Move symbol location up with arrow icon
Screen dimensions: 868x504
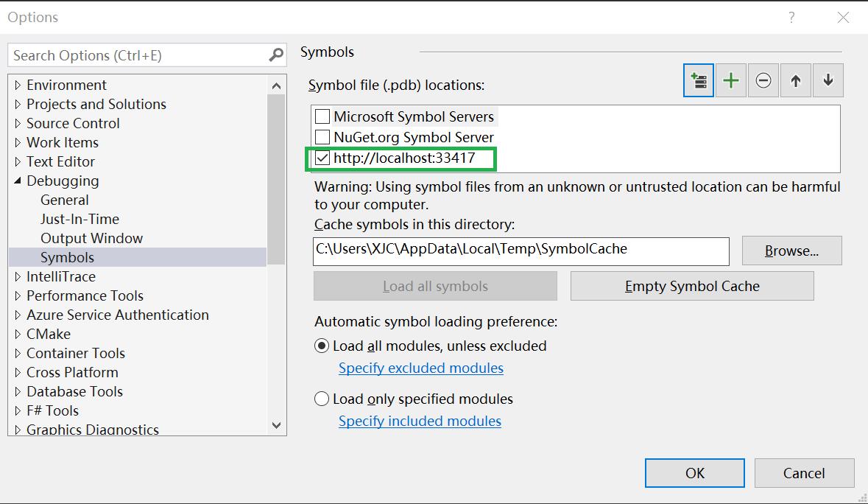coord(796,80)
